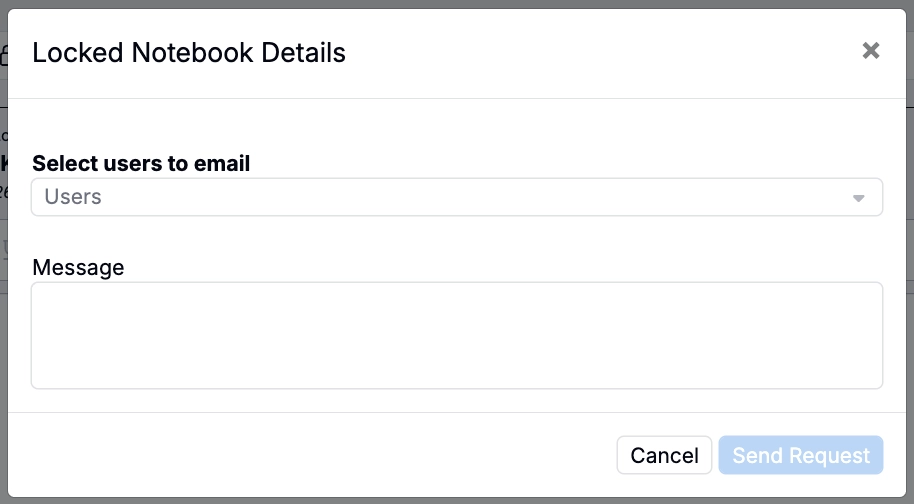Open the Users dropdown
Viewport: 914px width, 504px height.
(456, 197)
